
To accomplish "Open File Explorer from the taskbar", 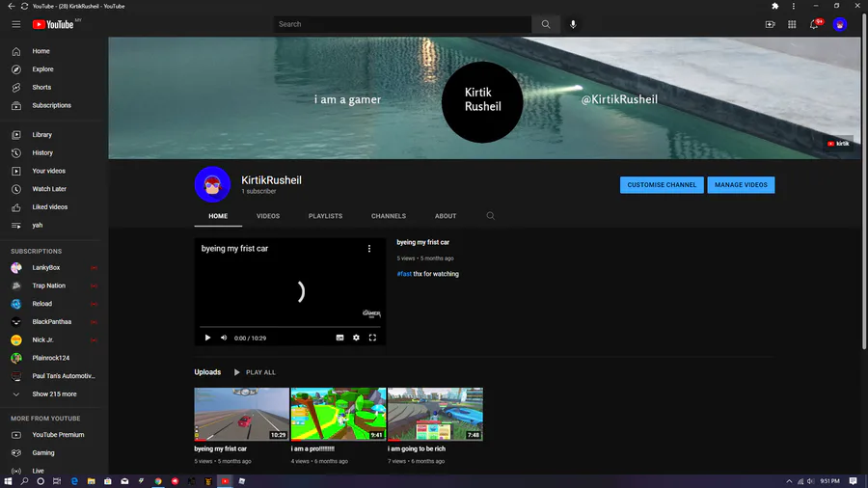I will coord(91,481).
